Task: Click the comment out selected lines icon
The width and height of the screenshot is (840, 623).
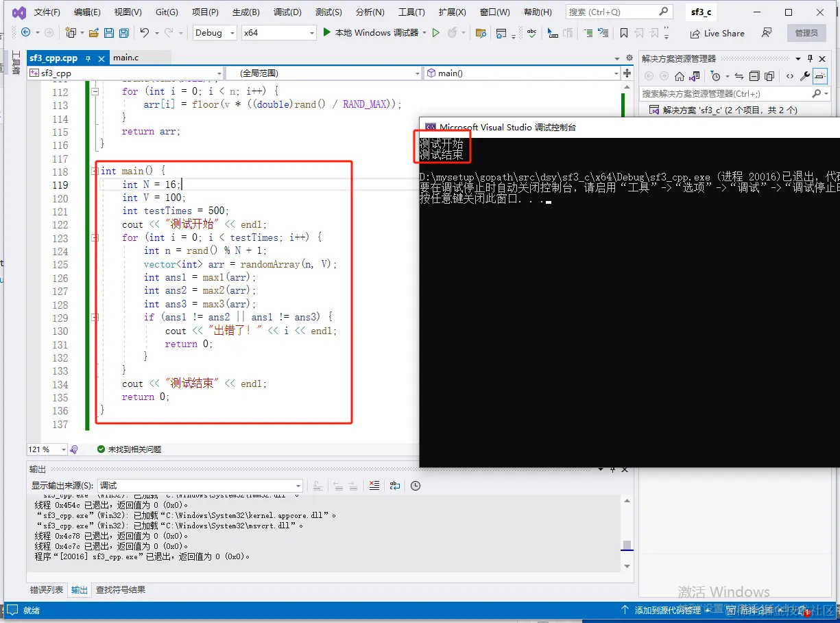Action: coord(588,33)
